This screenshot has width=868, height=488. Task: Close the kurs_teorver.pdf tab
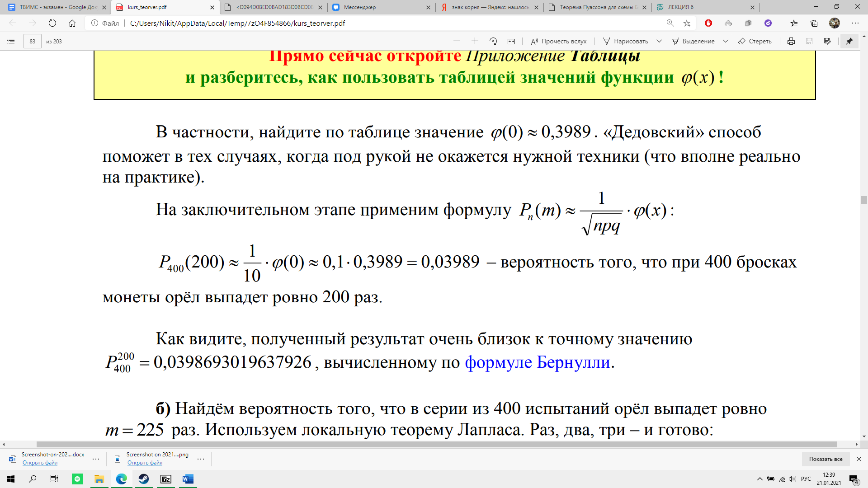(x=212, y=7)
